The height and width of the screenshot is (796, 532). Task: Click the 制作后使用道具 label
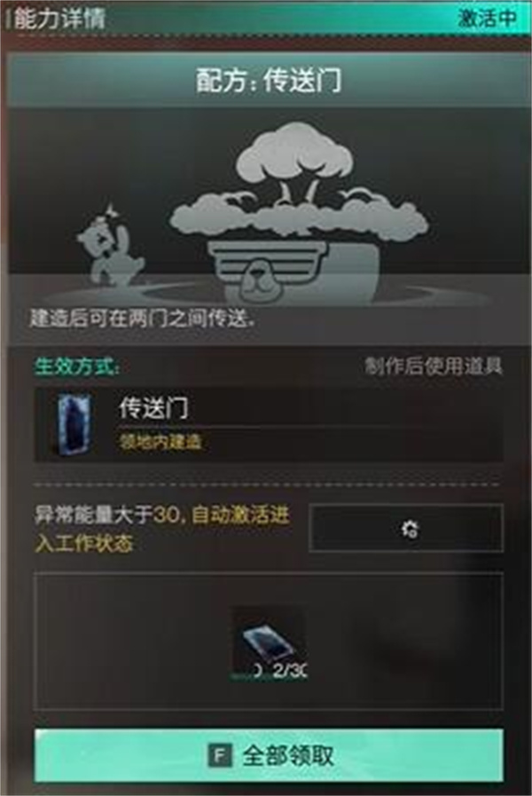[x=434, y=366]
